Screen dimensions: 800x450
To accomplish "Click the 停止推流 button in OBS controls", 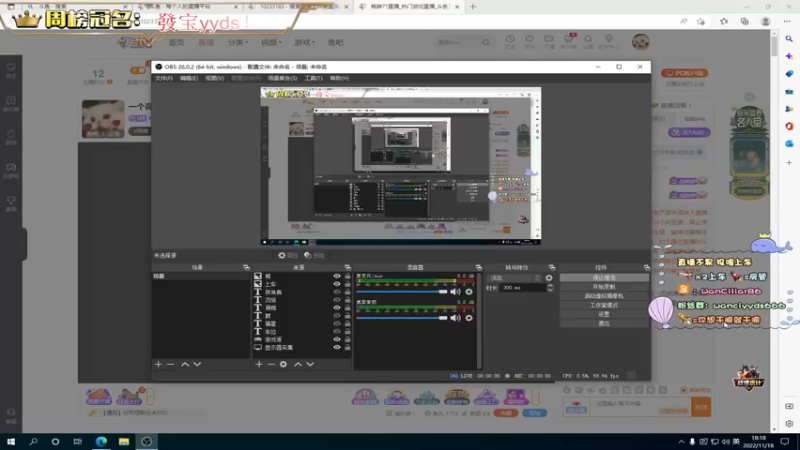I will pos(604,278).
